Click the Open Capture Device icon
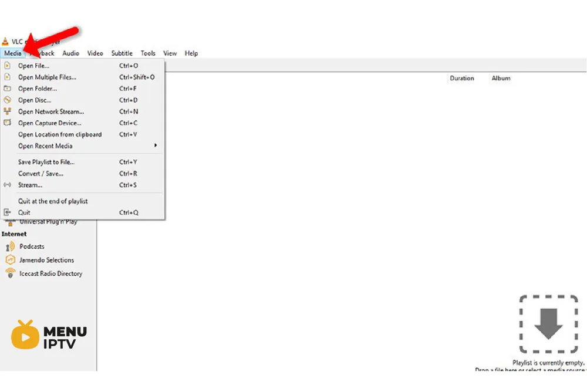Viewport: 587px width, 392px height. pos(7,123)
